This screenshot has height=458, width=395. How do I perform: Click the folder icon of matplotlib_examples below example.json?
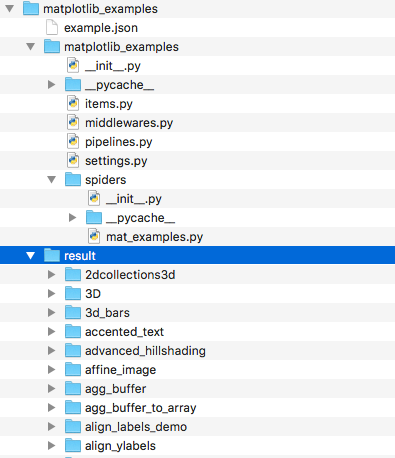[52, 46]
